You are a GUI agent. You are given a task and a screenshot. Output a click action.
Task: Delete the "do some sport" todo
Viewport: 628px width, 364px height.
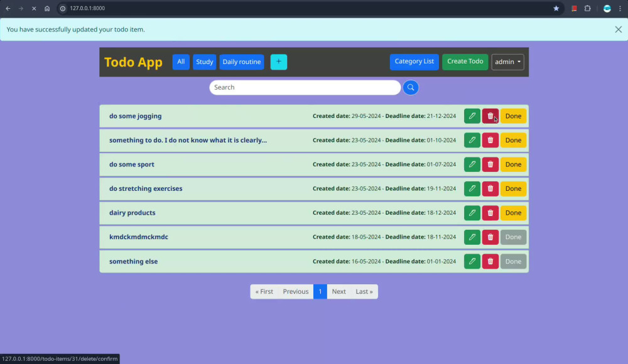coord(490,164)
